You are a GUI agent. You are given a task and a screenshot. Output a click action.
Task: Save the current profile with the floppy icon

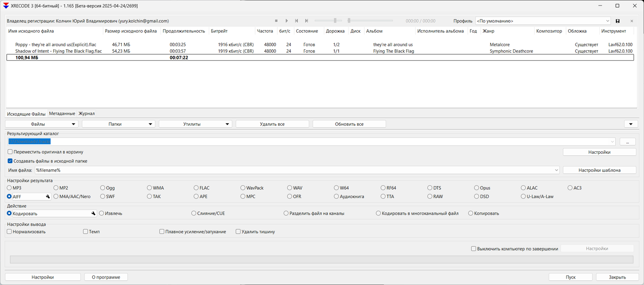tap(617, 21)
